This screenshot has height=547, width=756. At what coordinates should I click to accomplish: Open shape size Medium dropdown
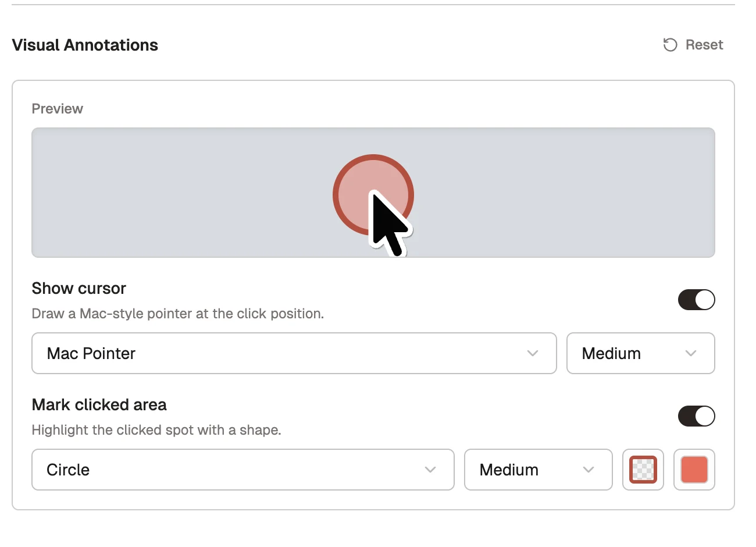point(539,470)
